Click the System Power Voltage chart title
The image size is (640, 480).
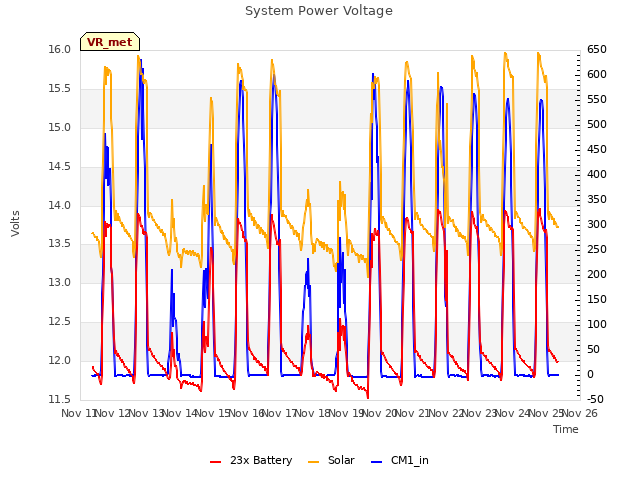(x=319, y=11)
